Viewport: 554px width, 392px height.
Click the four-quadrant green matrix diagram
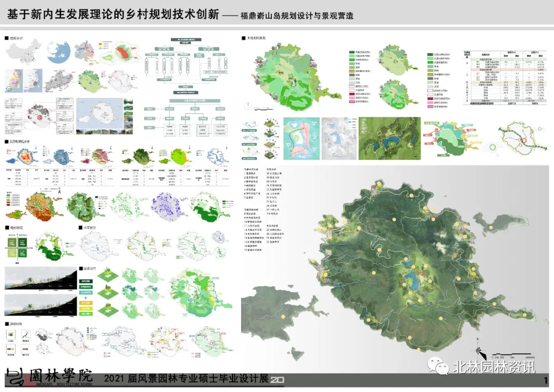tap(17, 247)
